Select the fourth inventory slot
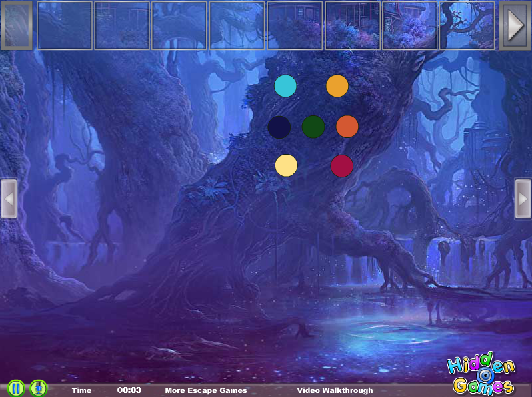Screen dimensions: 532x397 (x=237, y=26)
